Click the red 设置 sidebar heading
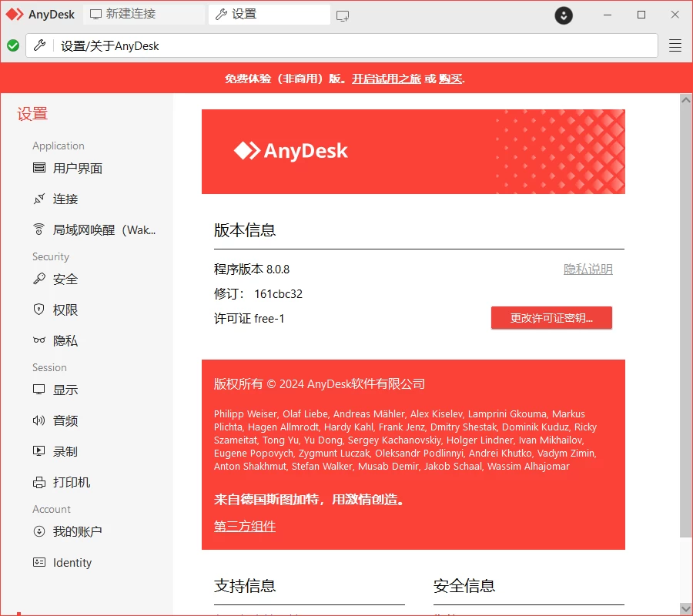 tap(32, 114)
